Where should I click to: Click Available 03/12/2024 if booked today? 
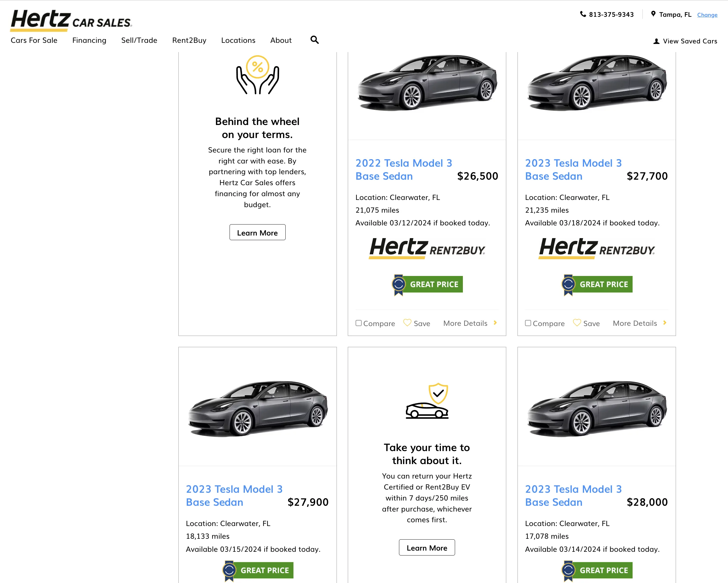(422, 223)
